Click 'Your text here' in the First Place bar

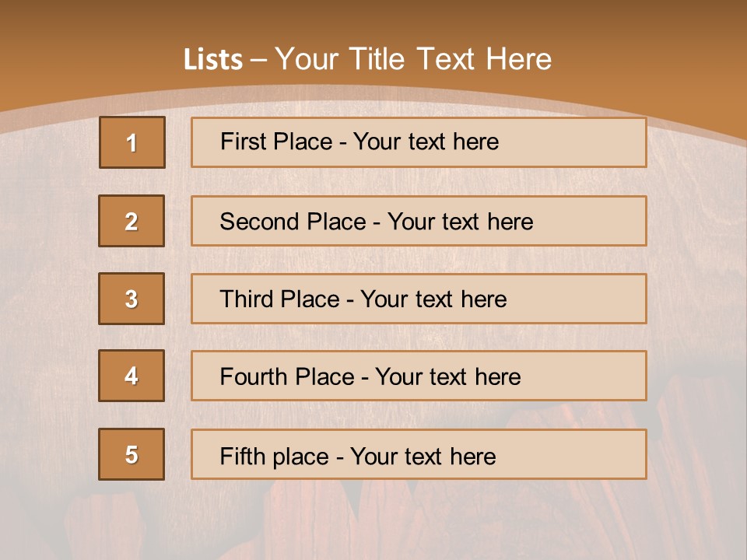[x=426, y=142]
